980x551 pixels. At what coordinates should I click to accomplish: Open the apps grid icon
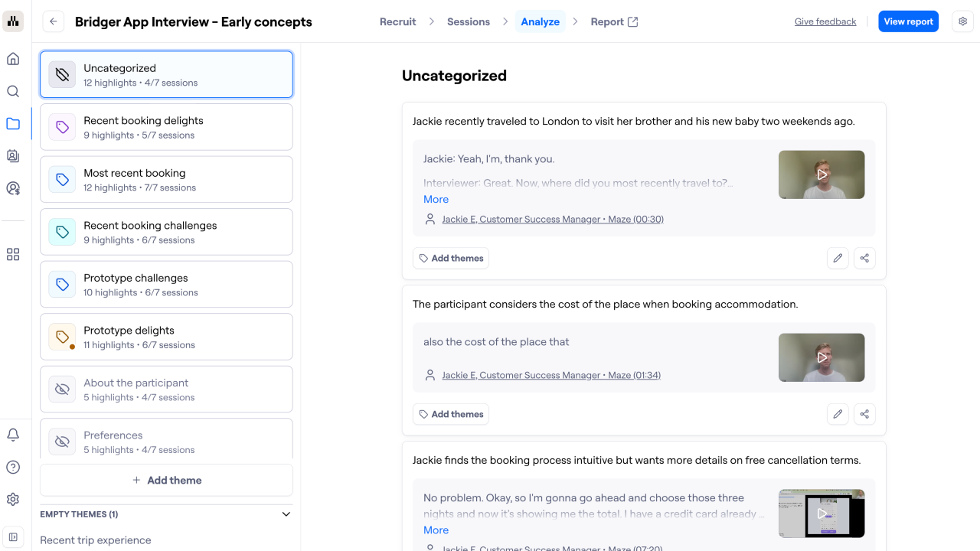pos(13,255)
